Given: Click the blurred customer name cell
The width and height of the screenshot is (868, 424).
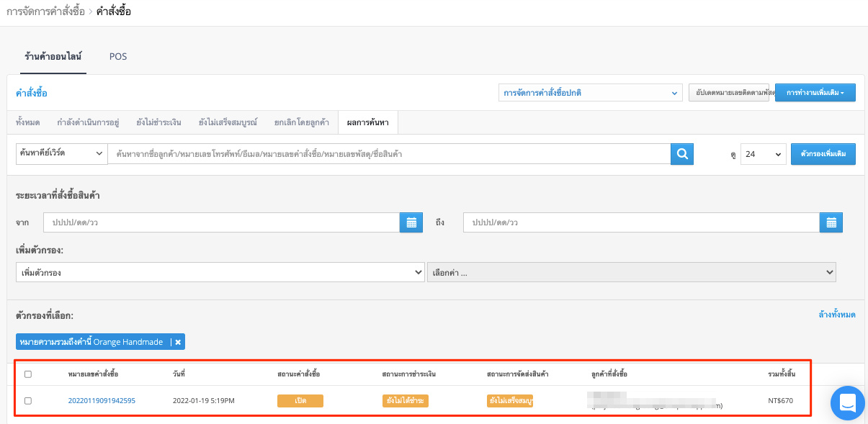Looking at the screenshot, I should pyautogui.click(x=656, y=401).
